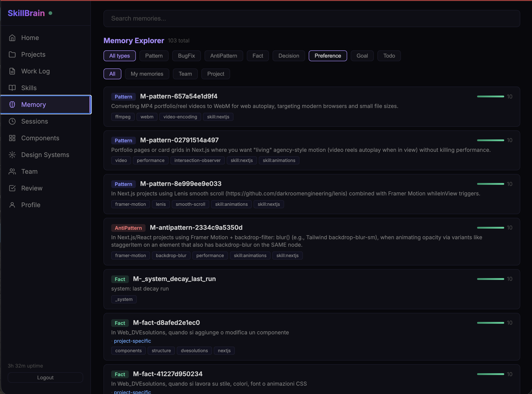Viewport: 532px width, 394px height.
Task: Click the Skills book icon
Action: [12, 88]
